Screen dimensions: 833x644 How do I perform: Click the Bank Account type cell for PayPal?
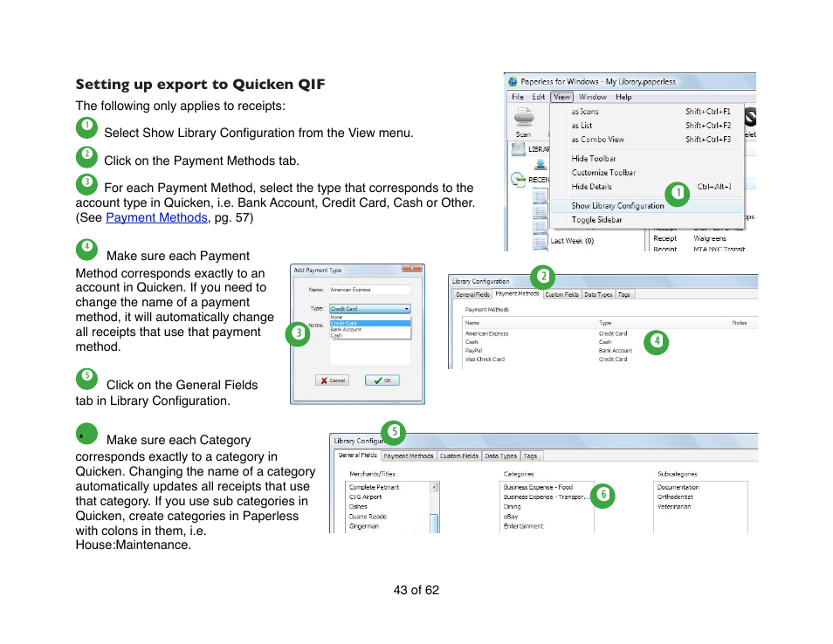(616, 351)
